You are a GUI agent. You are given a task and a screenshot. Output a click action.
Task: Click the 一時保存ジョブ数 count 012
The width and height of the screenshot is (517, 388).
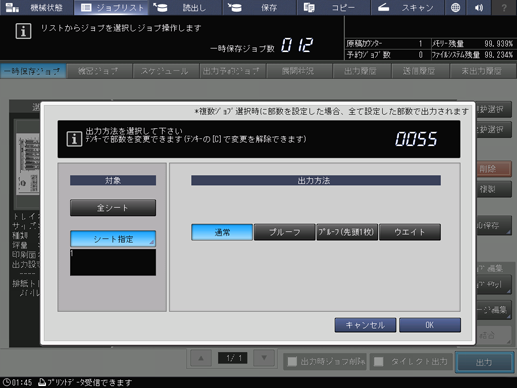[x=297, y=45]
